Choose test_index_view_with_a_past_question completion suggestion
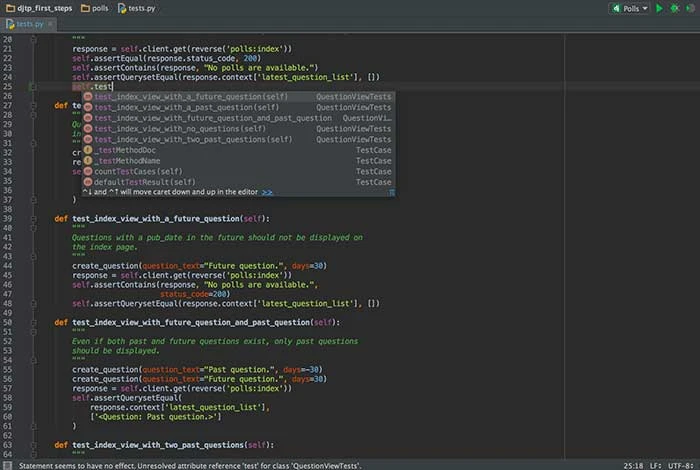This screenshot has width=700, height=470. click(x=238, y=107)
